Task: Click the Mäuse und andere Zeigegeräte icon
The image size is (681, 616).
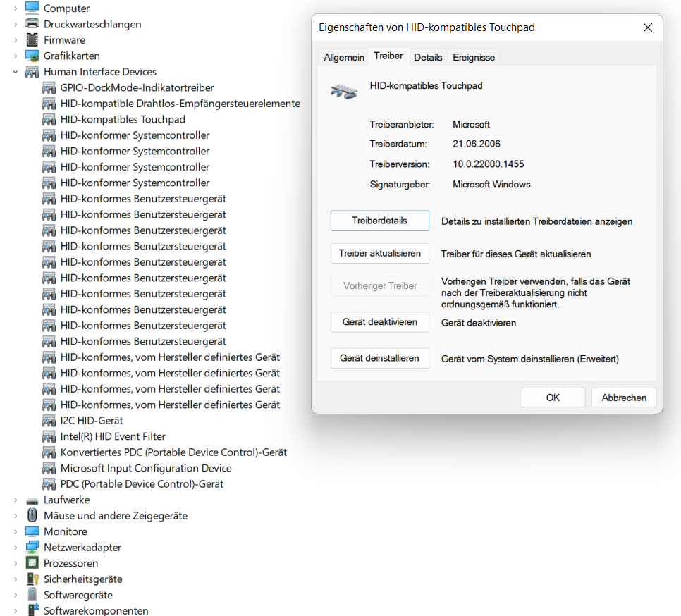Action: [x=32, y=516]
